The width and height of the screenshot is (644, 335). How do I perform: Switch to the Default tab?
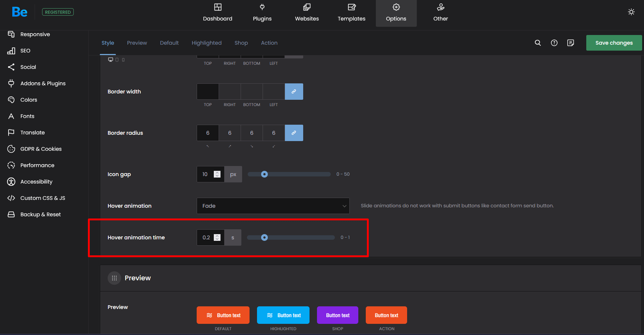pos(169,43)
